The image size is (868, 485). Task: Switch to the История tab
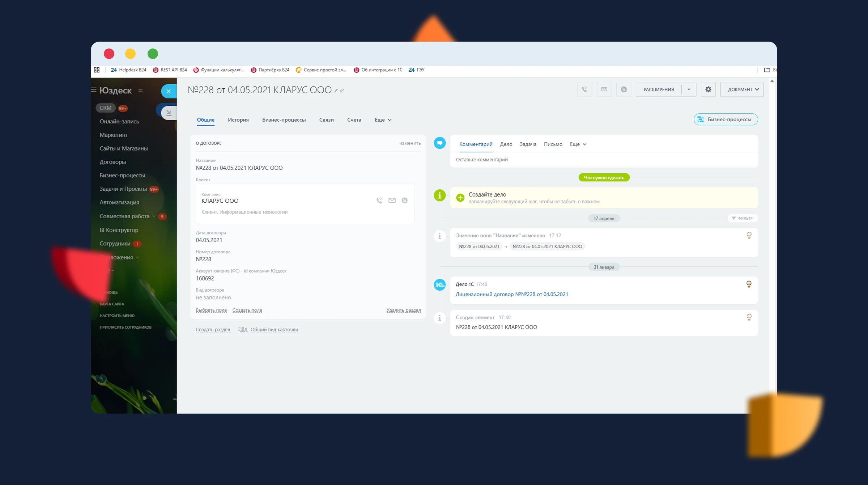tap(238, 120)
